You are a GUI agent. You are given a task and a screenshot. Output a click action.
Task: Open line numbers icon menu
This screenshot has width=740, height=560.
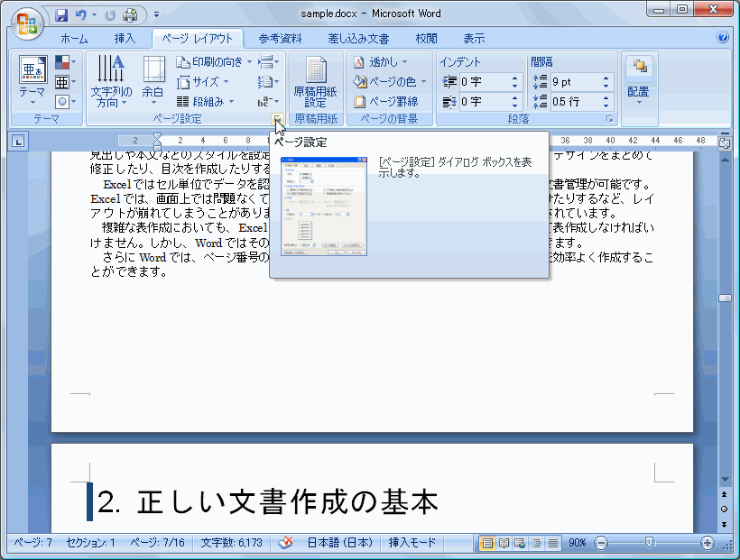click(x=269, y=82)
